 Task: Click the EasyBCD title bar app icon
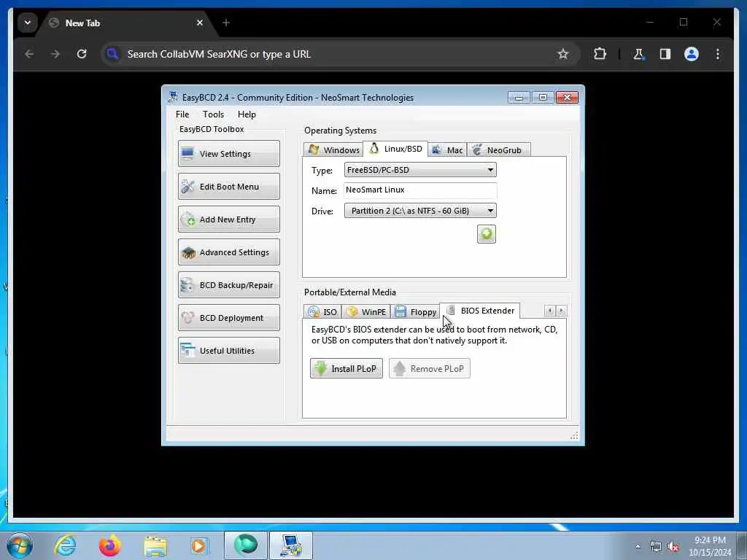click(x=172, y=97)
